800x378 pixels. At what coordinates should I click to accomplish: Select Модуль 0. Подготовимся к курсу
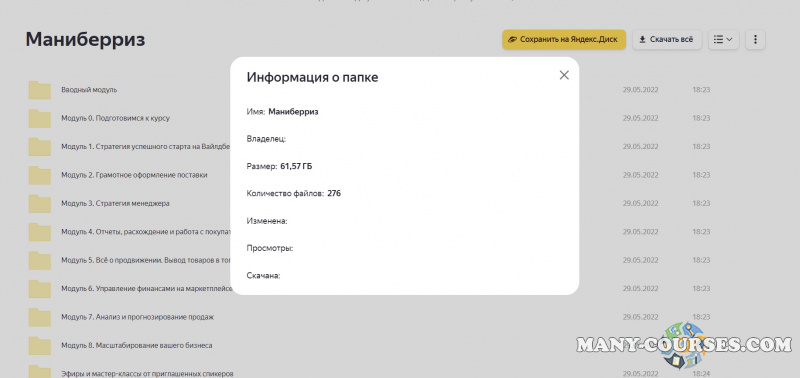click(x=115, y=118)
